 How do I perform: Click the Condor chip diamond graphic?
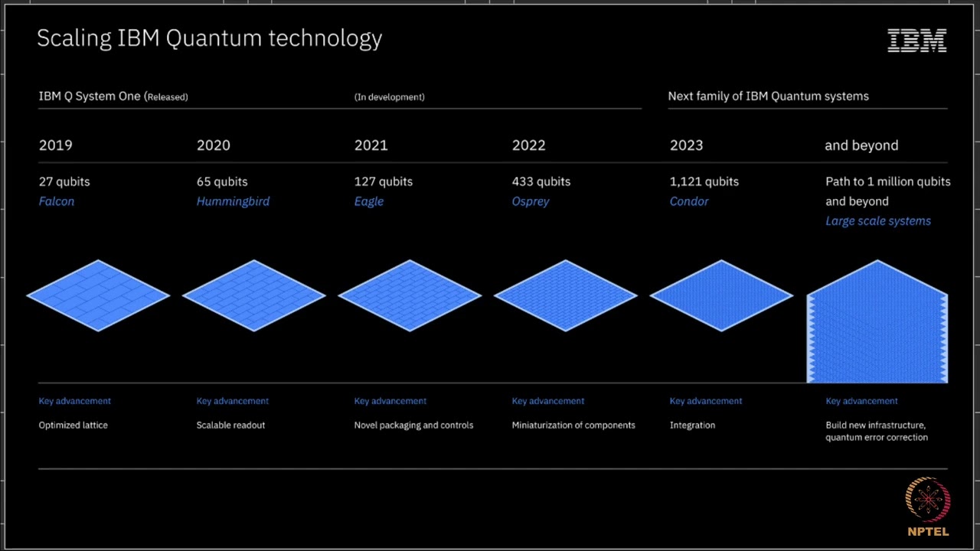pyautogui.click(x=721, y=295)
